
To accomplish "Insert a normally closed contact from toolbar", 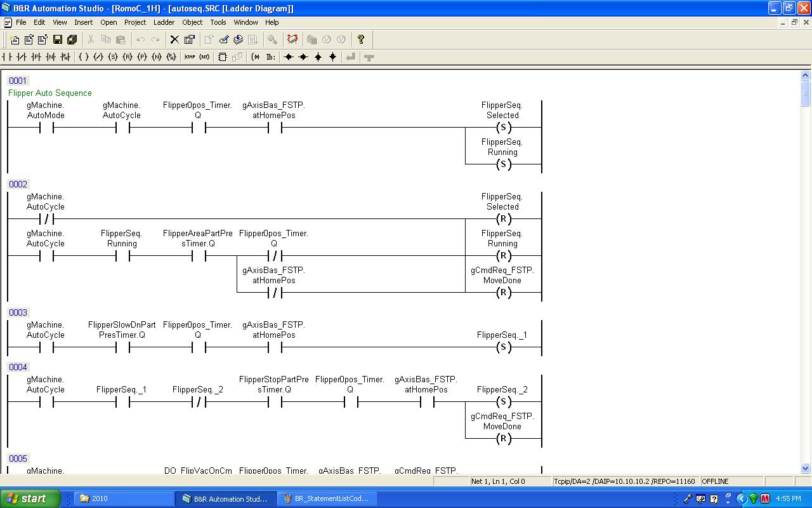I will [22, 57].
